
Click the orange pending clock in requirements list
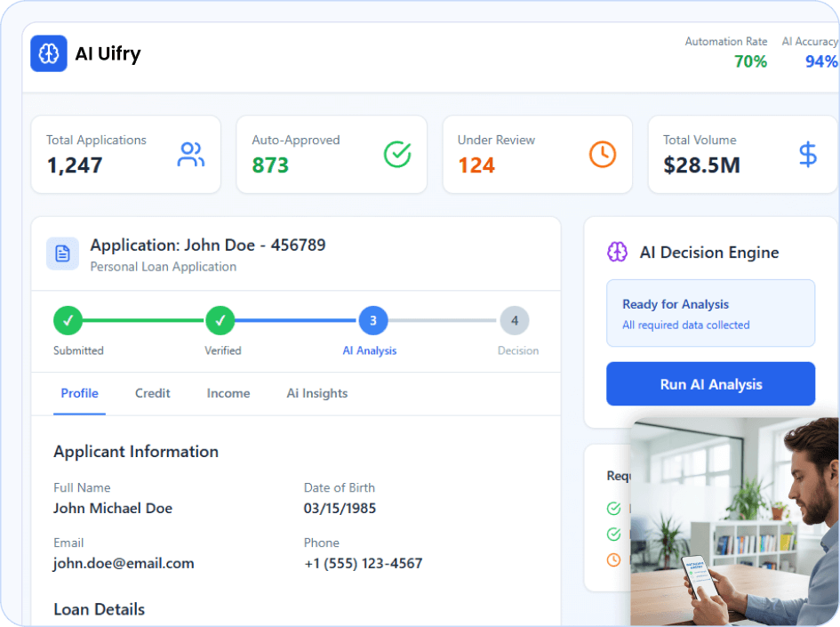(x=613, y=560)
